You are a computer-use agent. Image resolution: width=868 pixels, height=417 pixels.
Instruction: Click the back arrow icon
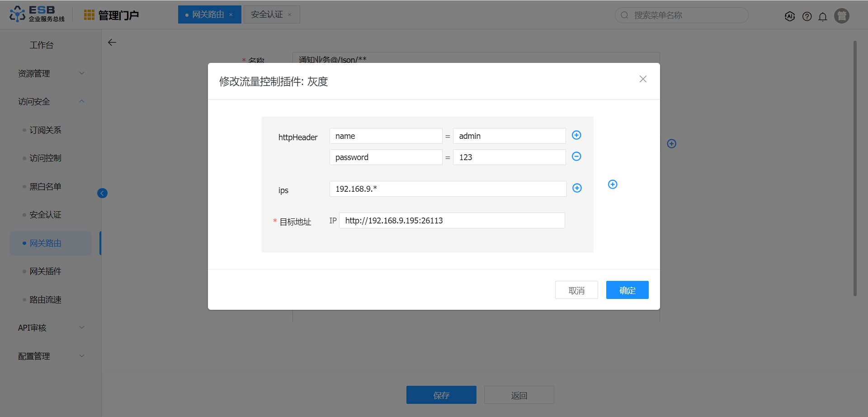112,43
